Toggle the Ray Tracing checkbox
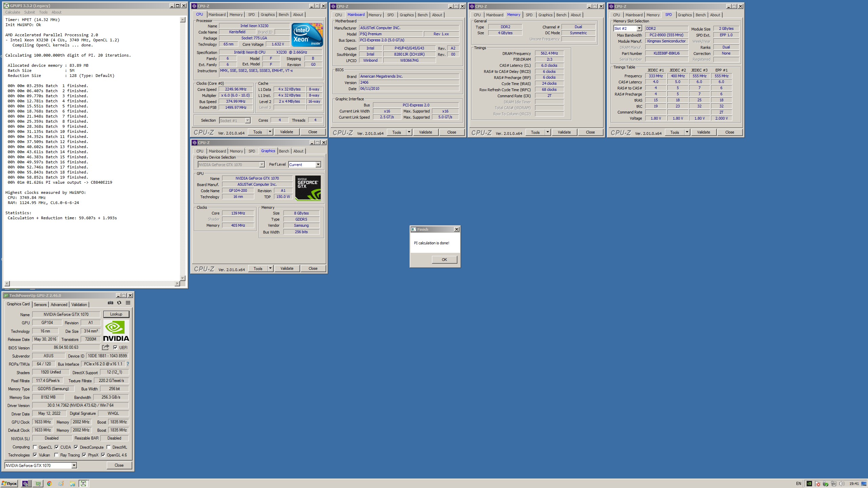 [x=56, y=455]
